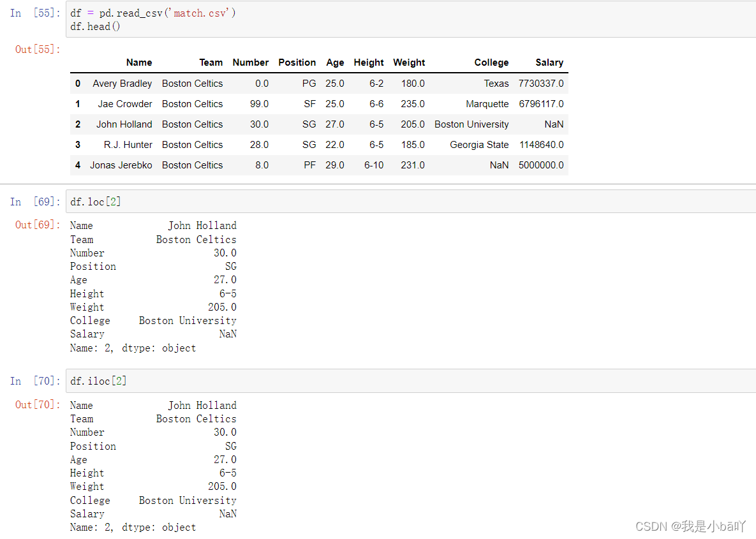Click the Weight value 235.0
This screenshot has width=756, height=539.
[x=413, y=103]
